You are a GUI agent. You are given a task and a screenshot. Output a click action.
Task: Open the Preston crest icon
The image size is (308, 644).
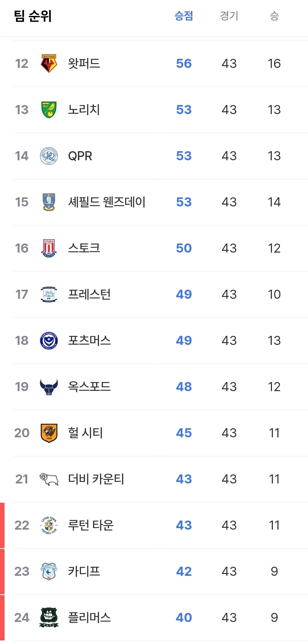click(49, 294)
